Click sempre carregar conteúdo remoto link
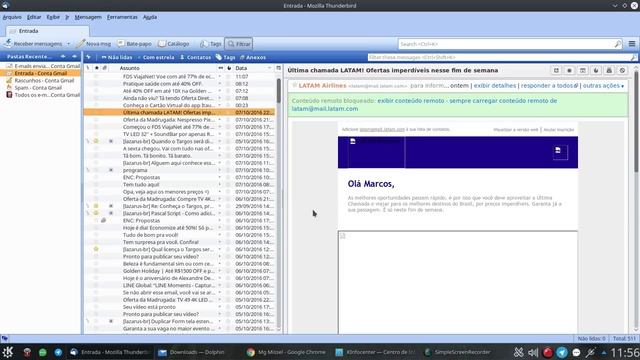Viewport: 640px width, 360px height. pyautogui.click(x=503, y=101)
